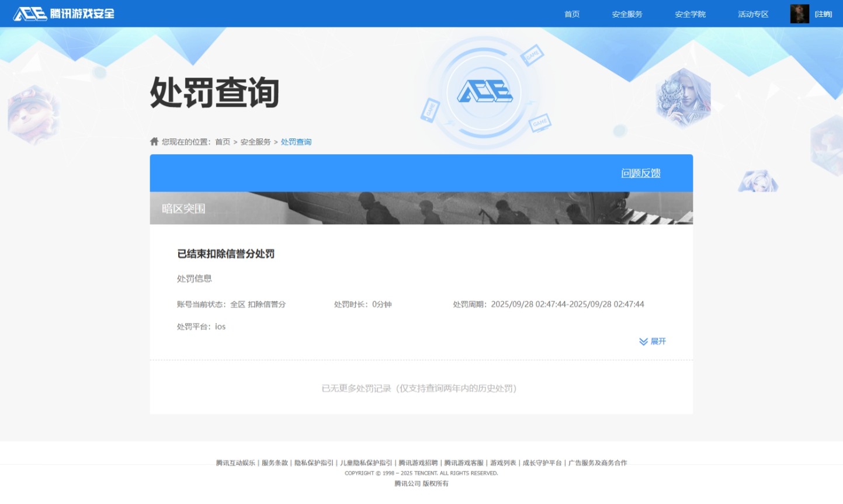The height and width of the screenshot is (504, 843).
Task: Open the 成长守护平台 footer link
Action: (x=542, y=463)
